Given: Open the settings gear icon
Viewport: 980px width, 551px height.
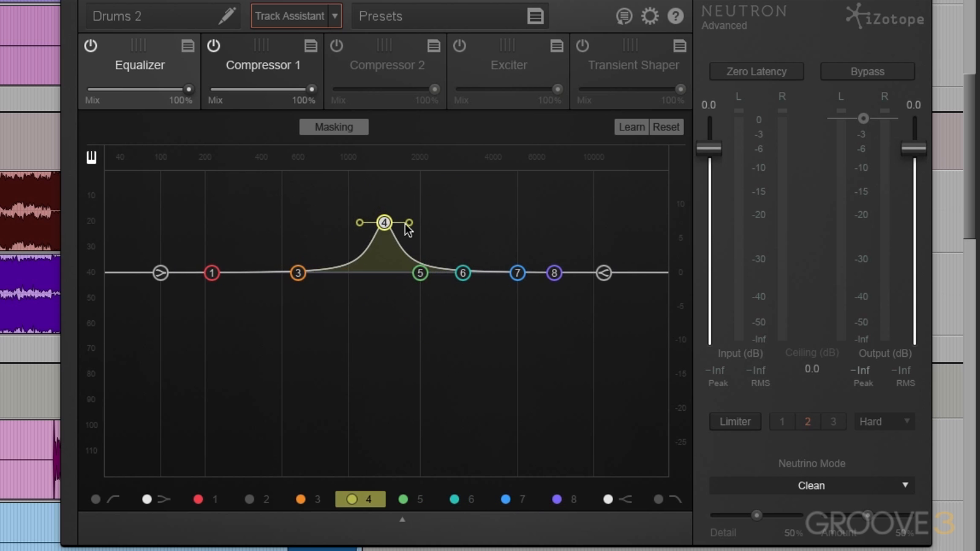Looking at the screenshot, I should pyautogui.click(x=650, y=16).
